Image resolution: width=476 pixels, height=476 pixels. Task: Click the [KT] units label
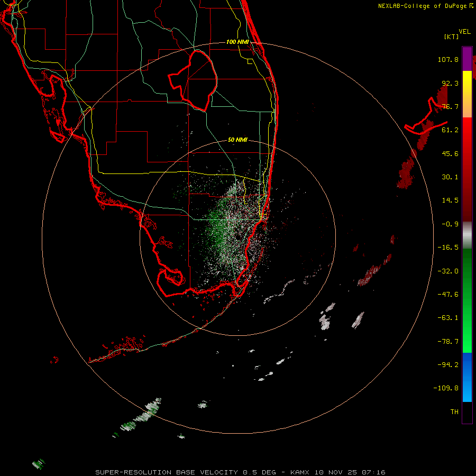pyautogui.click(x=451, y=36)
